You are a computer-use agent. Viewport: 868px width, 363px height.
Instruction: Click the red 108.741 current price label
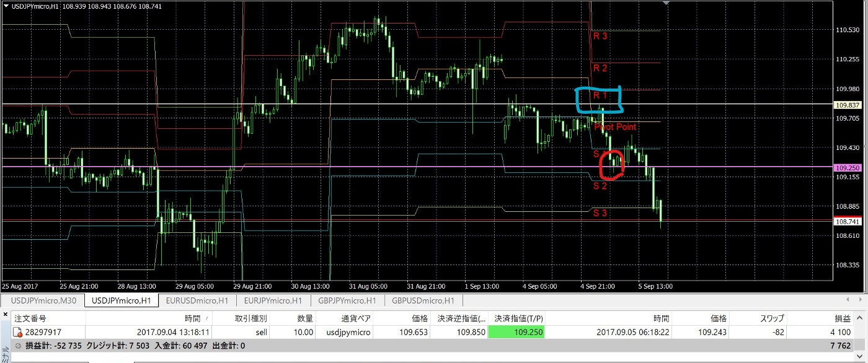click(847, 221)
